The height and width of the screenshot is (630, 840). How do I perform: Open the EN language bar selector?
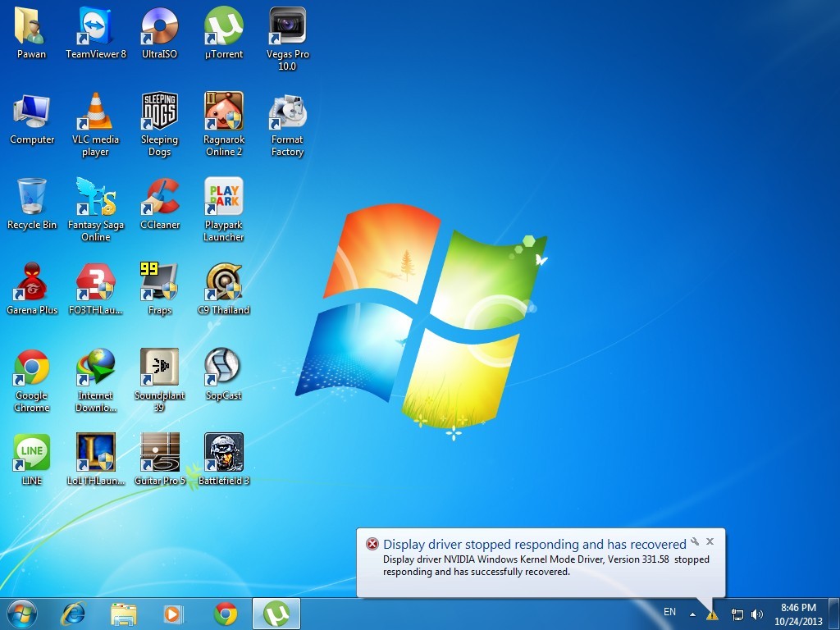pyautogui.click(x=669, y=612)
